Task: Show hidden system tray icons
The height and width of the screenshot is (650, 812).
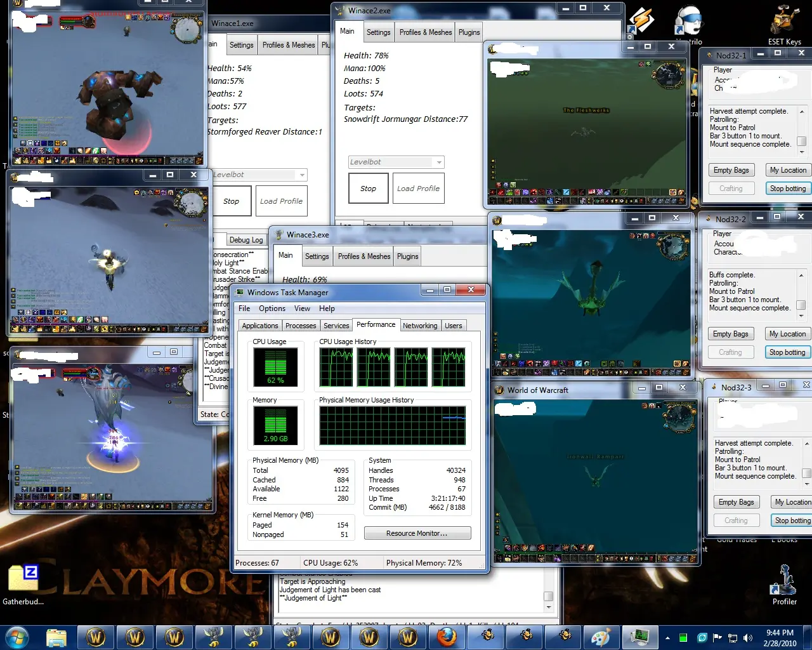Action: 667,637
